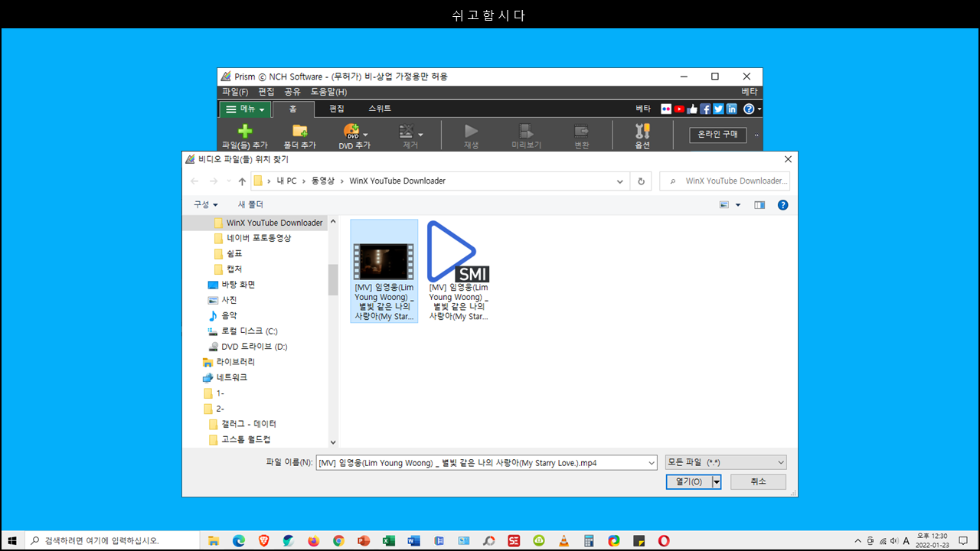Switch to the 스위트 tab in Prism

click(379, 109)
